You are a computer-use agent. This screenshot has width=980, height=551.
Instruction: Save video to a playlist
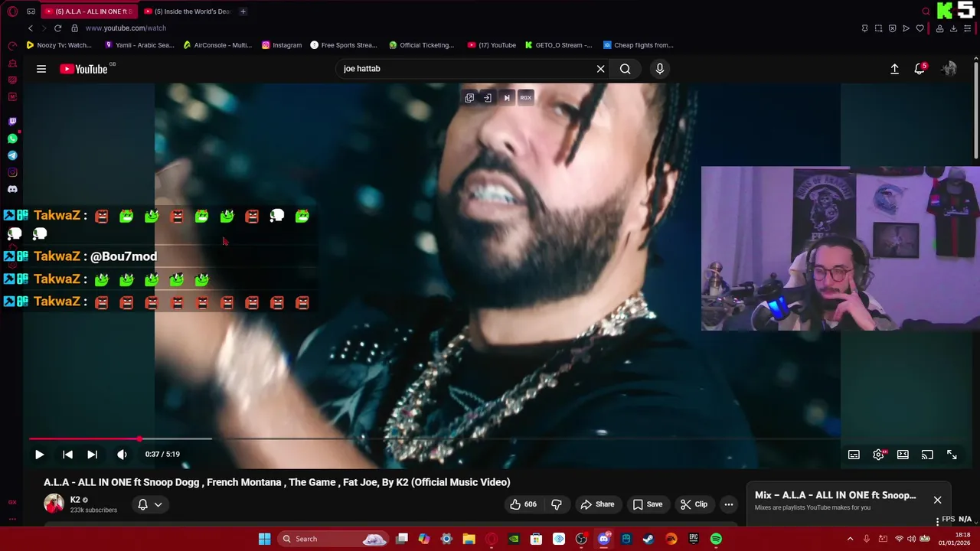click(648, 504)
